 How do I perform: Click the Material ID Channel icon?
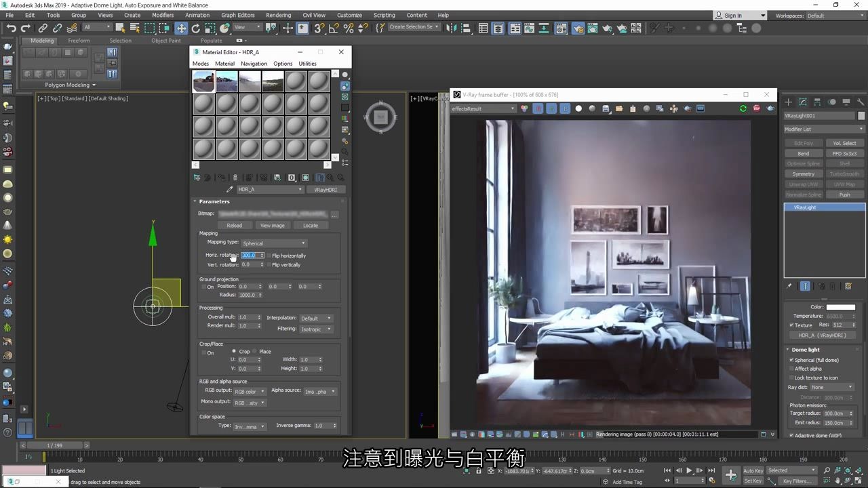pos(292,178)
